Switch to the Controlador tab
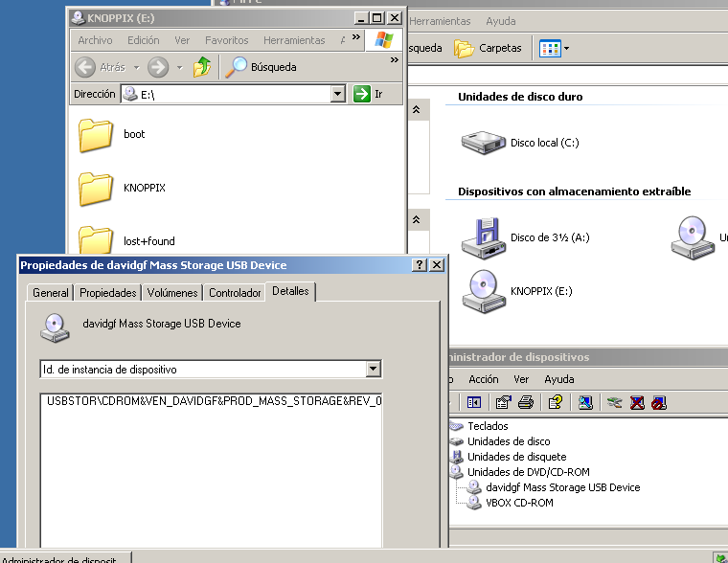This screenshot has width=728, height=563. point(235,293)
